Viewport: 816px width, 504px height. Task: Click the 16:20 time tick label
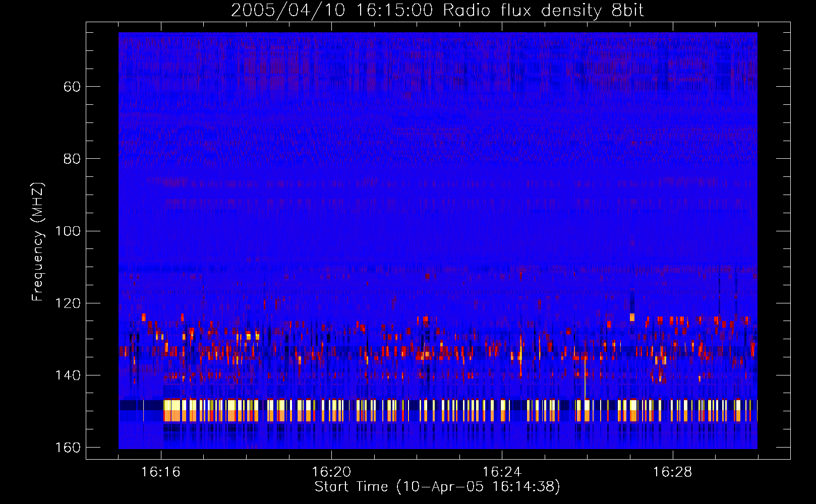pos(331,472)
